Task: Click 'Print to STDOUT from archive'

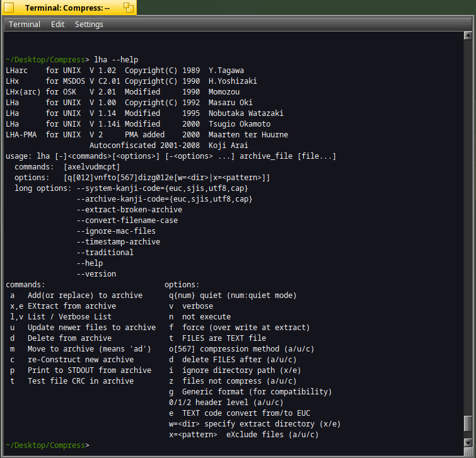Action: click(x=90, y=370)
